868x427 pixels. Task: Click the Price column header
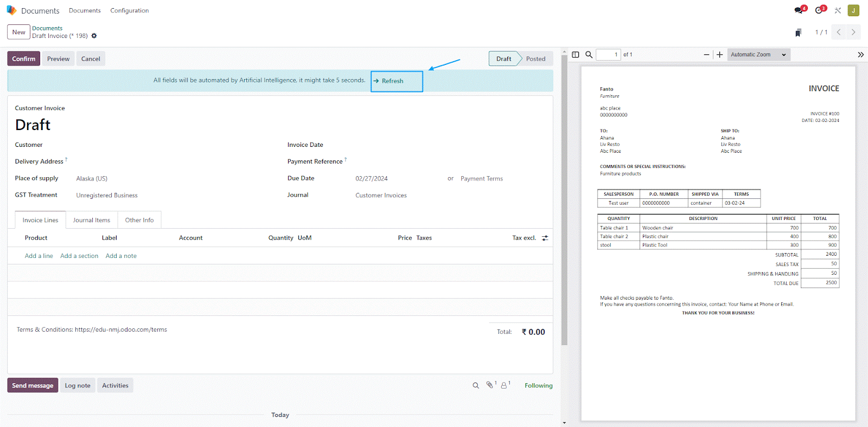click(405, 238)
